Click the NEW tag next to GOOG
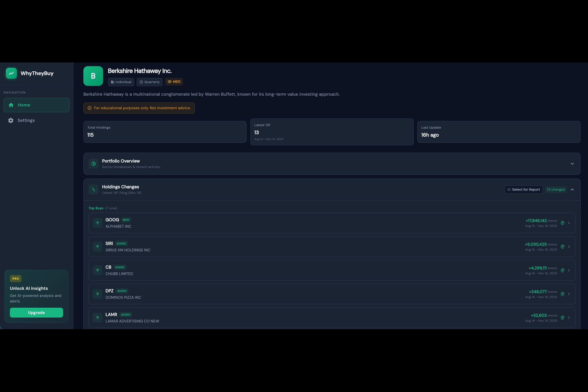 click(x=126, y=220)
